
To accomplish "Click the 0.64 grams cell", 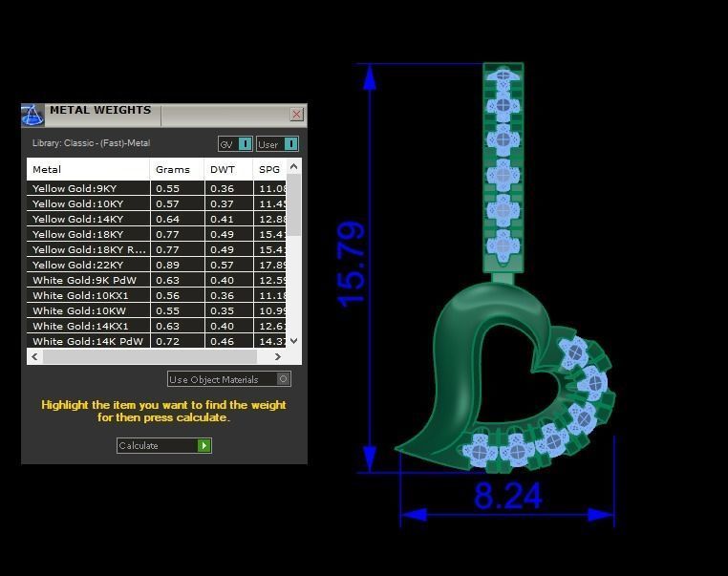I will coord(177,219).
